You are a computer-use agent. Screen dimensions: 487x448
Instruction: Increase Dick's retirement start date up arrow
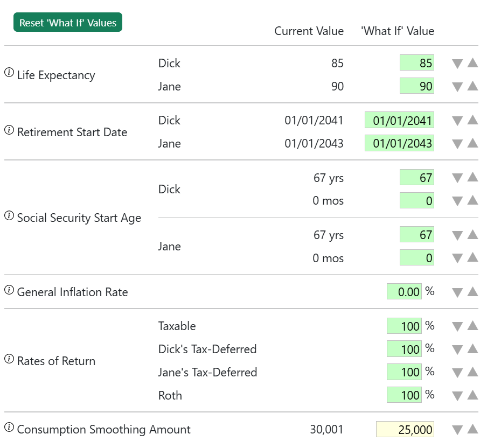point(472,120)
